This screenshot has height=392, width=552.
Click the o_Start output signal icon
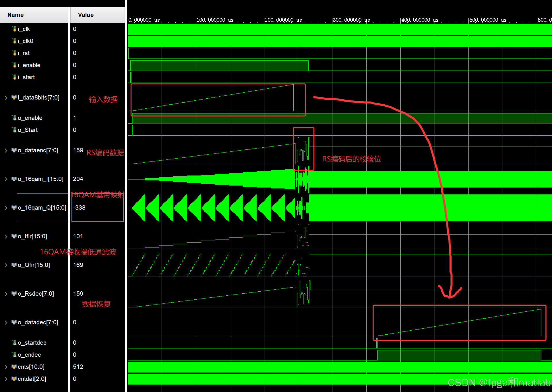pyautogui.click(x=14, y=130)
